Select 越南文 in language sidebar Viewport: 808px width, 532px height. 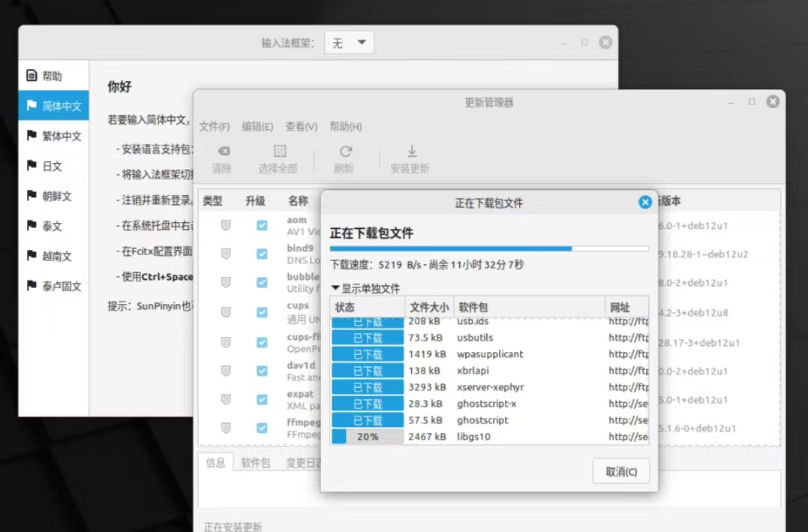click(53, 256)
